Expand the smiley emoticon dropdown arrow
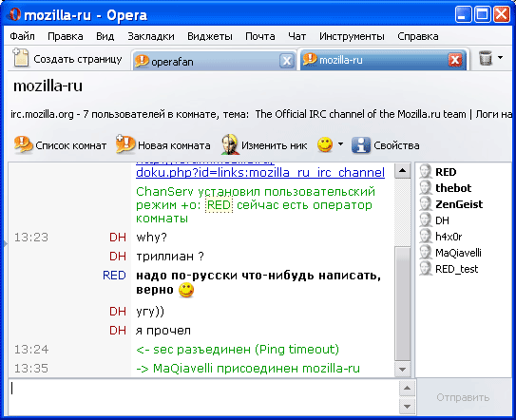Image resolution: width=516 pixels, height=420 pixels. click(x=340, y=144)
